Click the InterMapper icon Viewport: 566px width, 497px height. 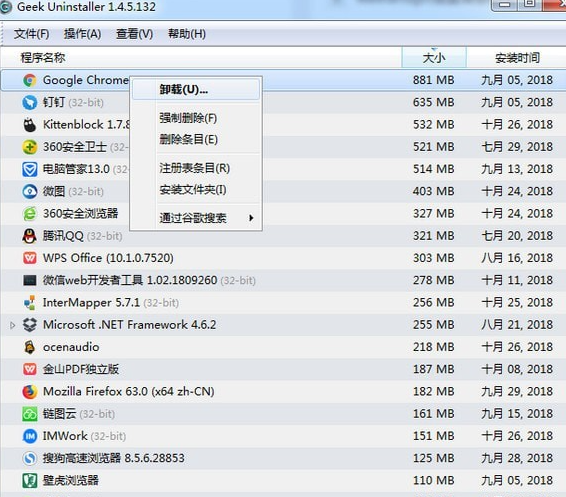coord(30,303)
